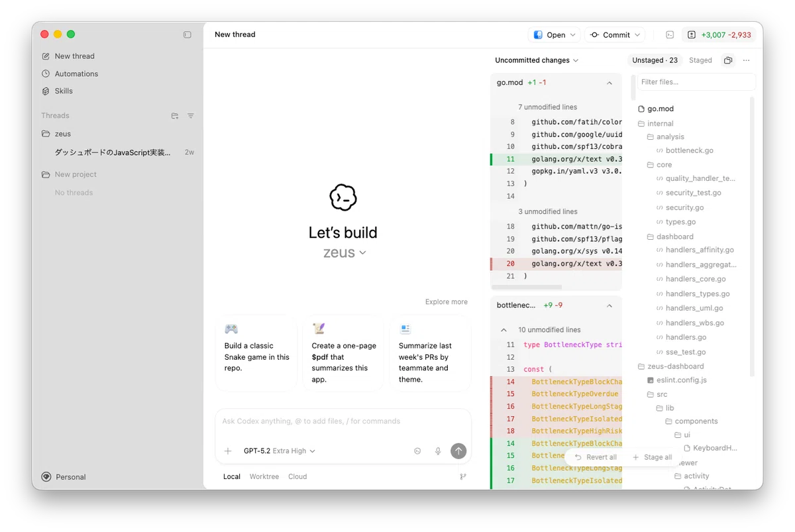Click the news icon on Summarize PRs card
795x532 pixels.
[x=405, y=329]
